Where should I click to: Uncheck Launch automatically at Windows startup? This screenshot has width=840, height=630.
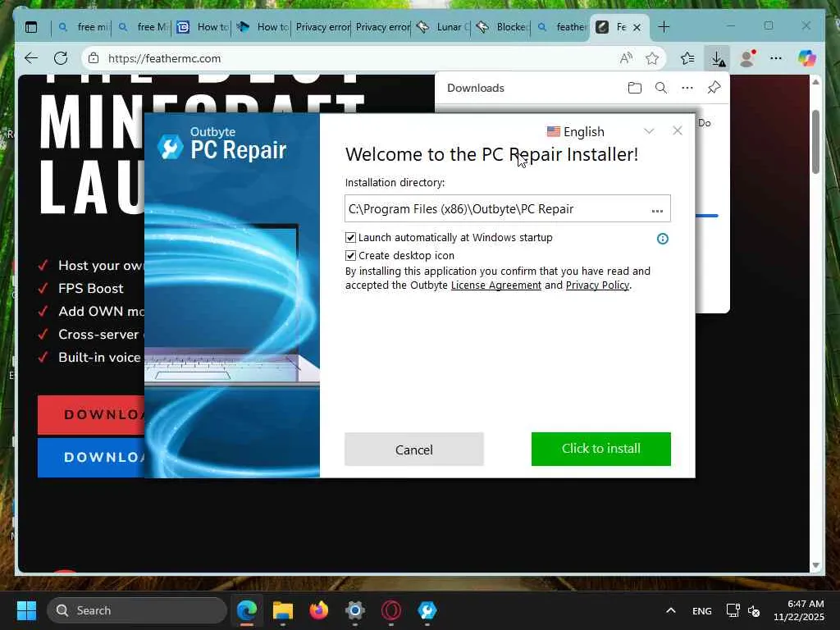[350, 237]
